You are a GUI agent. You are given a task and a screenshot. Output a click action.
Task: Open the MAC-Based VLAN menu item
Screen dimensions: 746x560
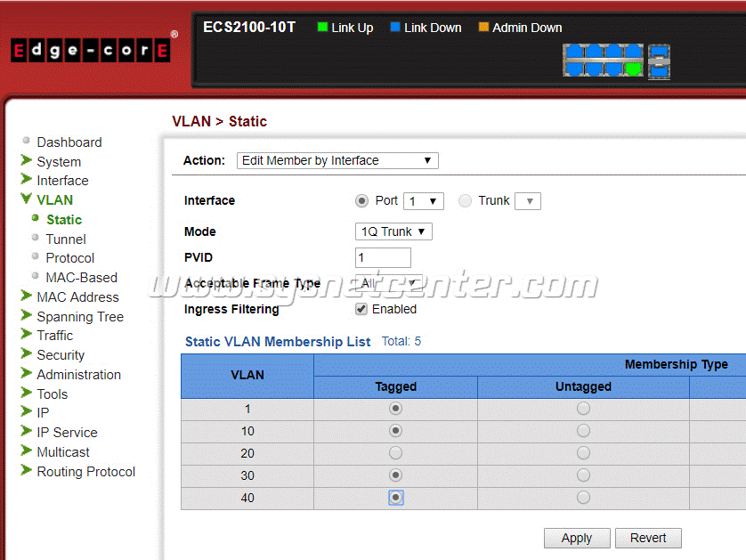(81, 277)
